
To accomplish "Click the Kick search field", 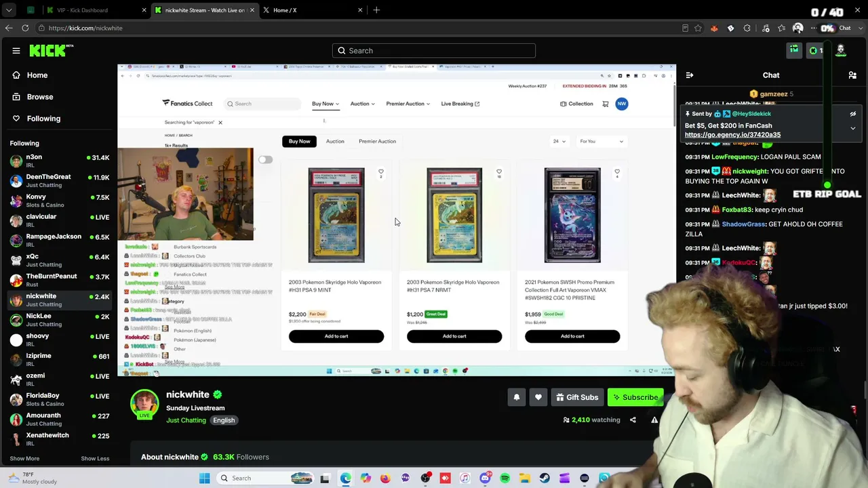I will click(x=434, y=51).
